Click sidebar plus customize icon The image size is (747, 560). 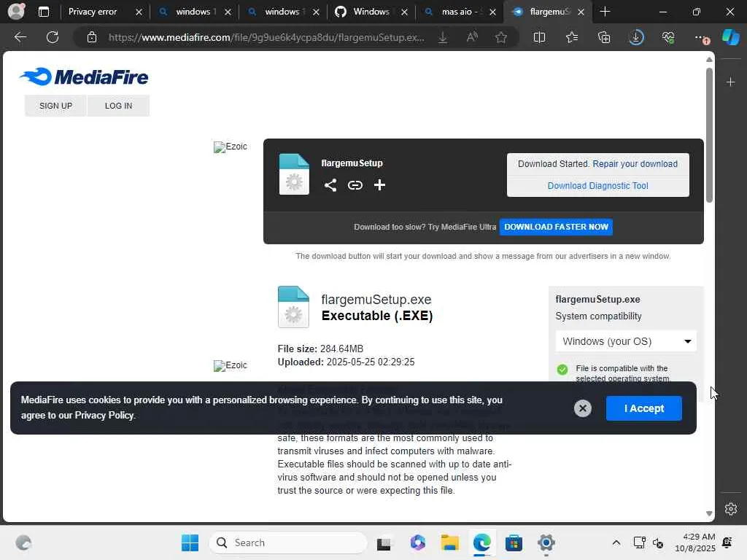tap(730, 82)
